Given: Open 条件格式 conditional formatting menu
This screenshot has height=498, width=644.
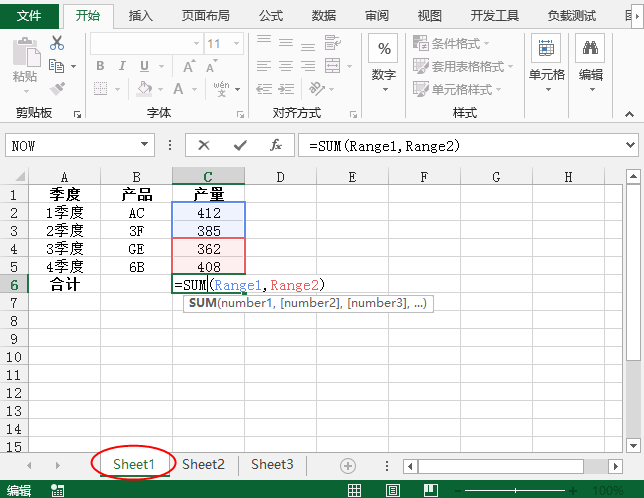Looking at the screenshot, I should (451, 43).
